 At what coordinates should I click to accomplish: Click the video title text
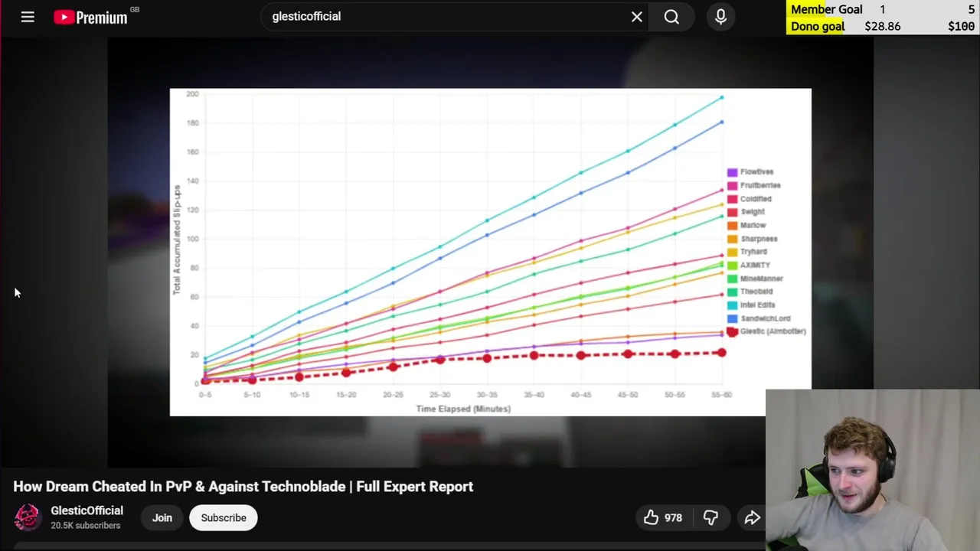(243, 487)
